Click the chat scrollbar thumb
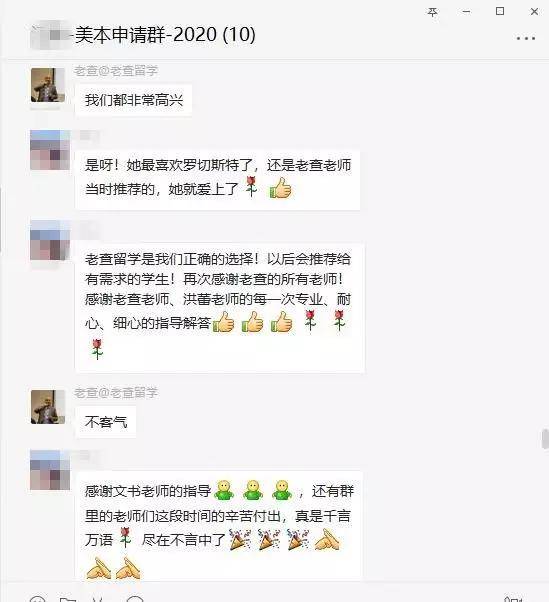549x602 pixels. [x=545, y=439]
